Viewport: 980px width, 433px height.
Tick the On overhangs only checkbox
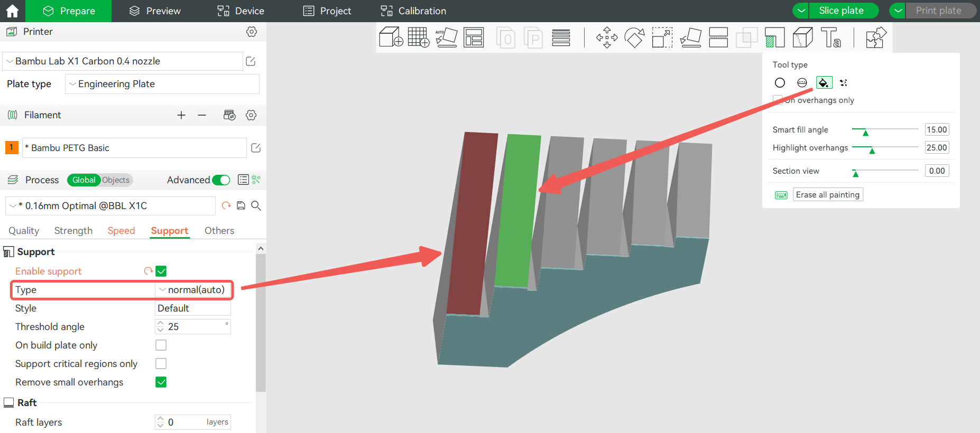(778, 100)
